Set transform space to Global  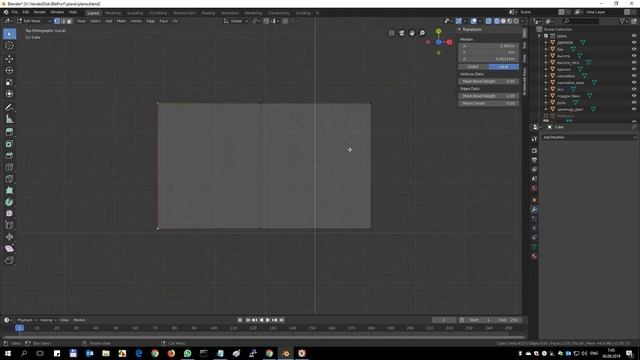473,67
